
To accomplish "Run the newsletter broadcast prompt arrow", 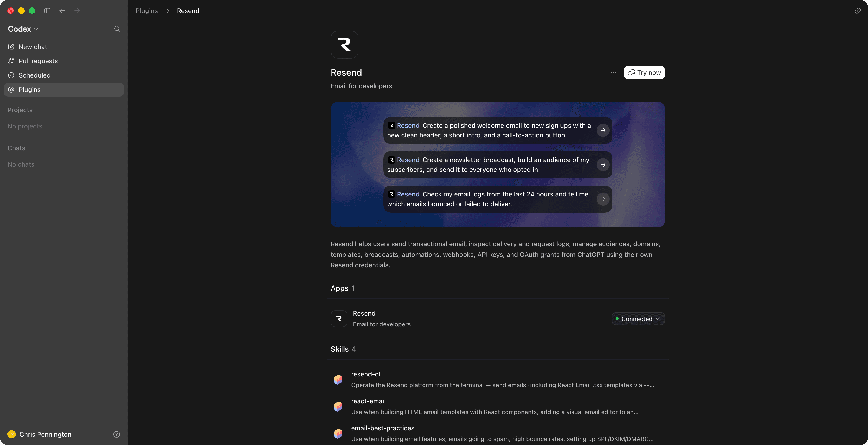I will (603, 165).
